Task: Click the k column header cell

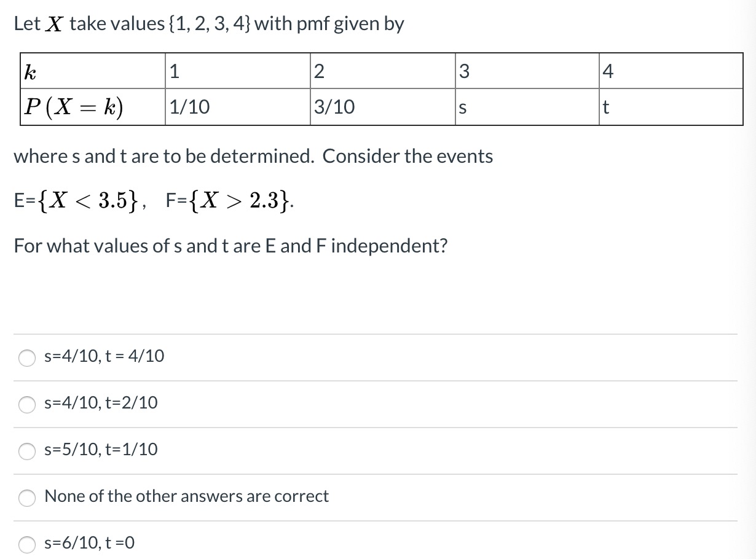Action: pos(93,71)
